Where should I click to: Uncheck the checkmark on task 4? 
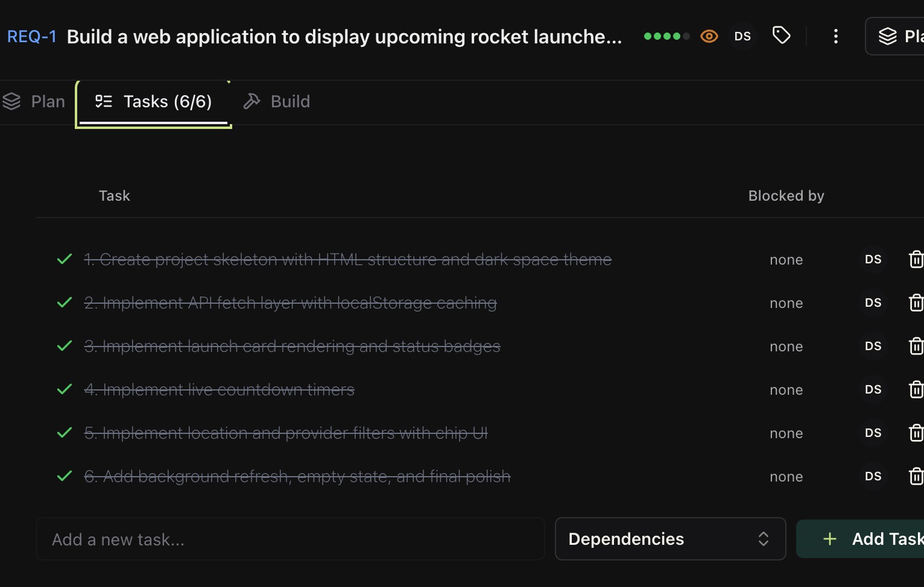click(64, 389)
